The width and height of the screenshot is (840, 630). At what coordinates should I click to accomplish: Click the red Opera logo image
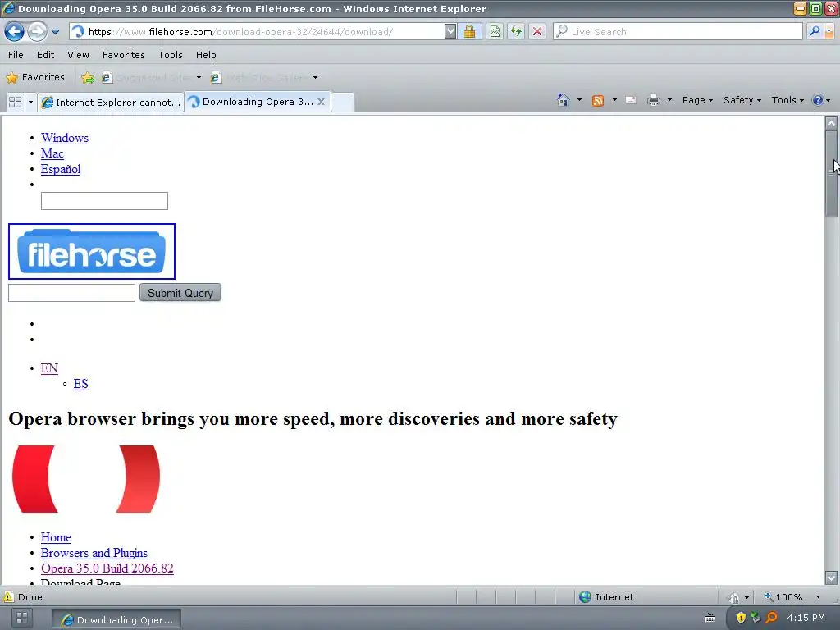(86, 479)
